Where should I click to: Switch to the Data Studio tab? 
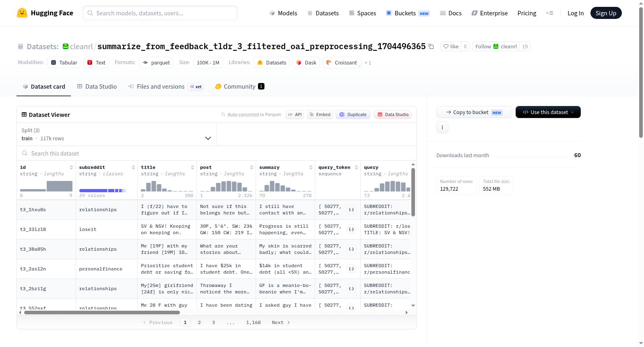[97, 86]
